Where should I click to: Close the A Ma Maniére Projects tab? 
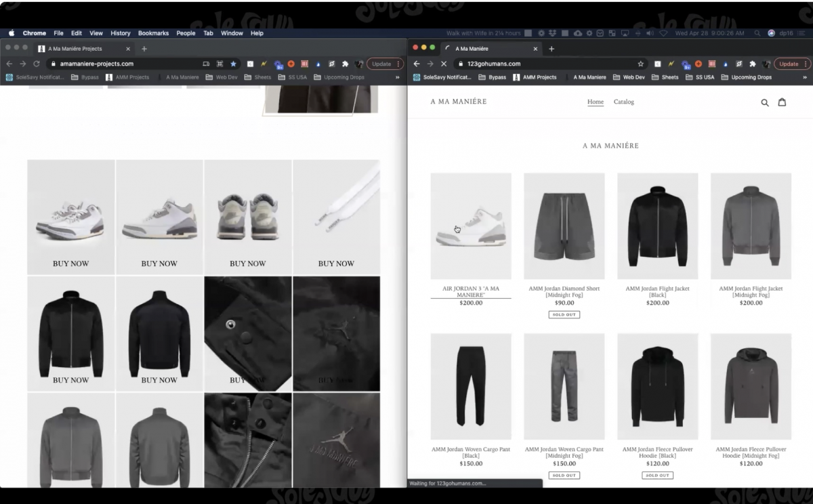pos(128,49)
